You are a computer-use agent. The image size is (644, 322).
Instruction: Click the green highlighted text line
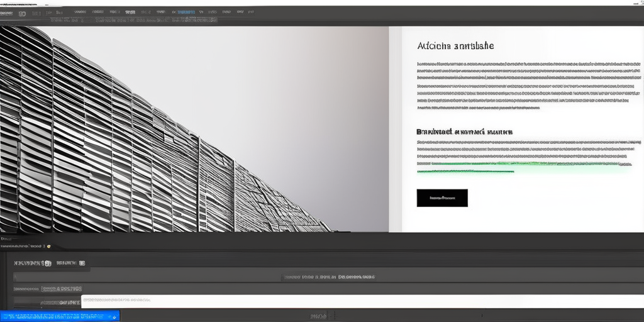(516, 166)
